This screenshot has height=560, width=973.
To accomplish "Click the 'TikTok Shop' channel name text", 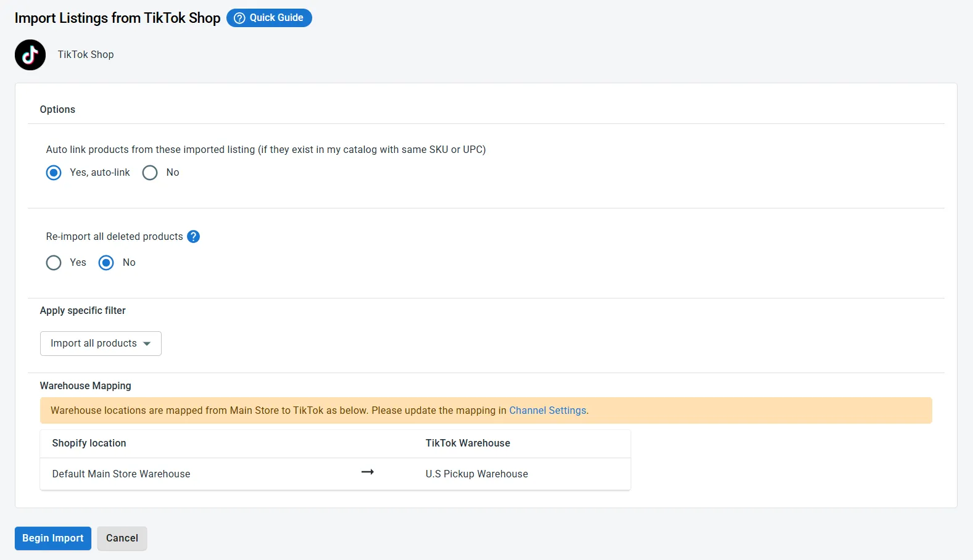I will (x=86, y=55).
